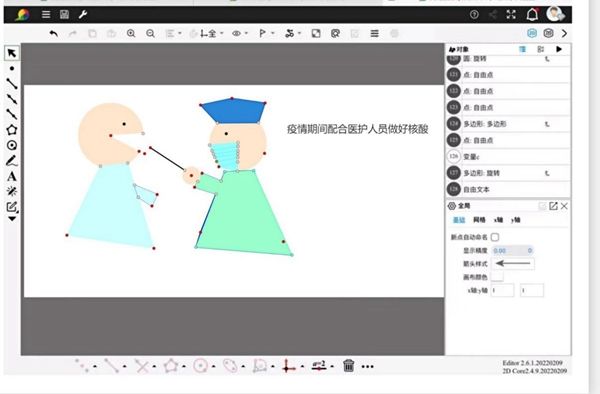The width and height of the screenshot is (600, 394).
Task: Click the zoom in magnifier icon
Action: (131, 34)
